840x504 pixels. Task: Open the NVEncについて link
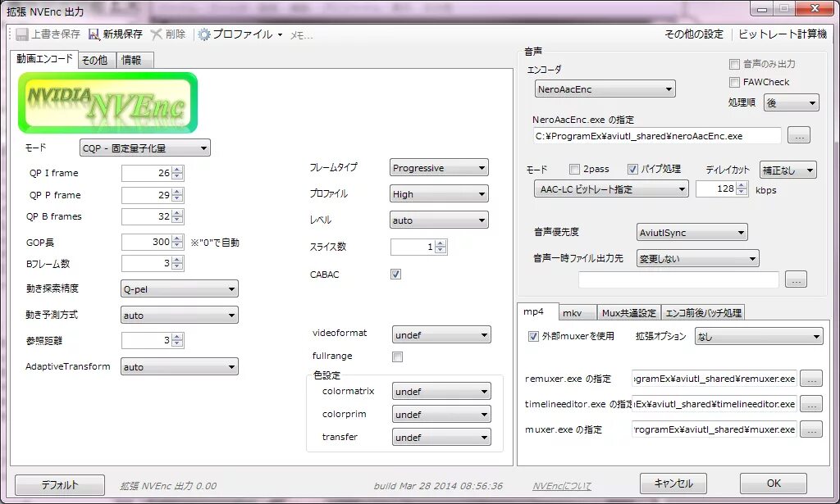tap(562, 486)
